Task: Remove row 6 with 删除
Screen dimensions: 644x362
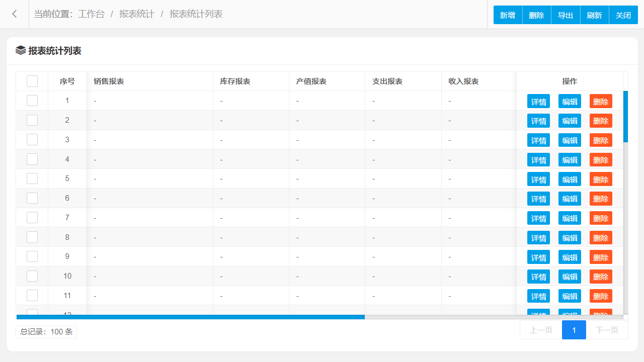Action: 601,199
